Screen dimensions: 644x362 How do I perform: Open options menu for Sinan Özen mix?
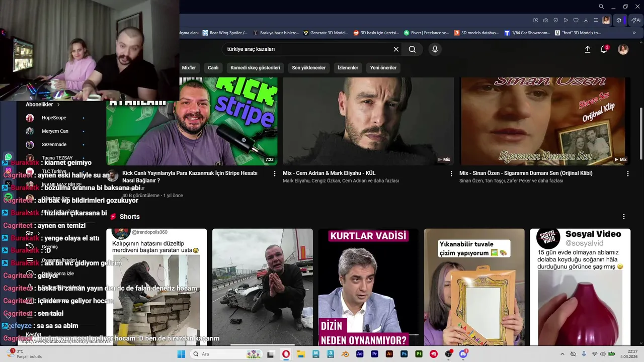click(x=627, y=173)
